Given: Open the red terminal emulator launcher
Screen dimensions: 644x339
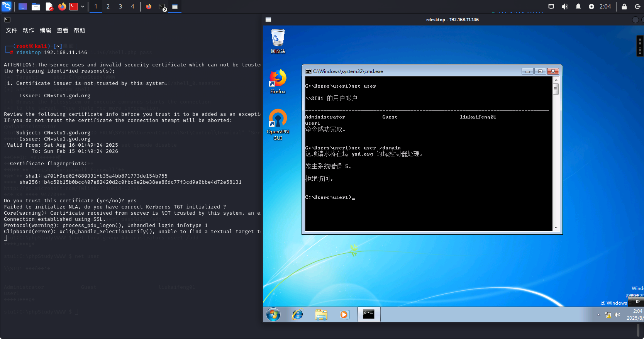Looking at the screenshot, I should 74,7.
